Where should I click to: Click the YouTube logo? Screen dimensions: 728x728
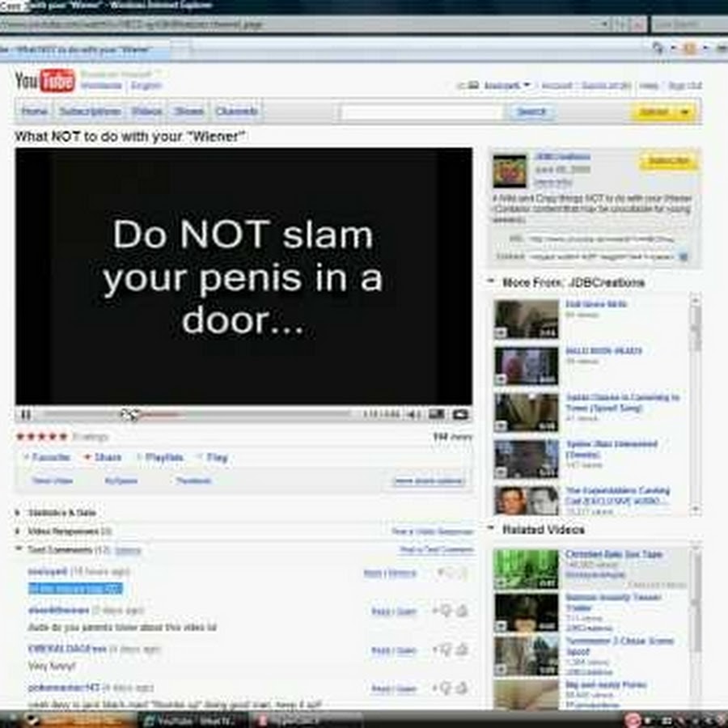44,81
